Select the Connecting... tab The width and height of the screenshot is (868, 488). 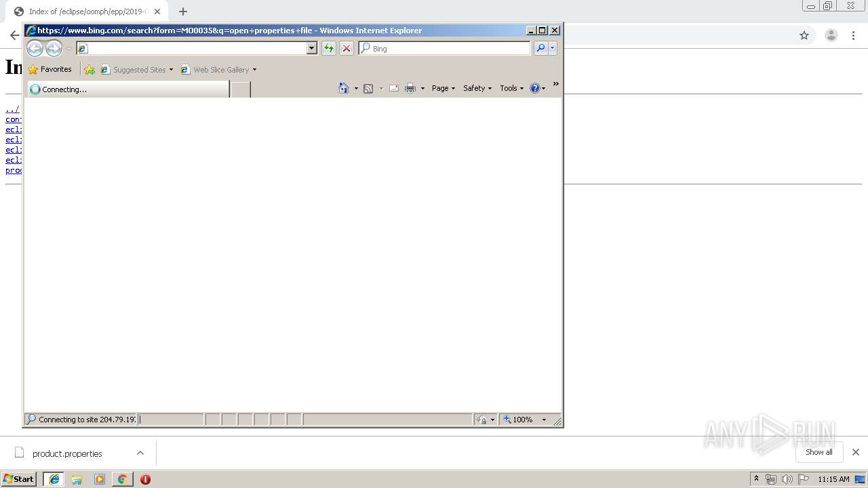point(128,89)
